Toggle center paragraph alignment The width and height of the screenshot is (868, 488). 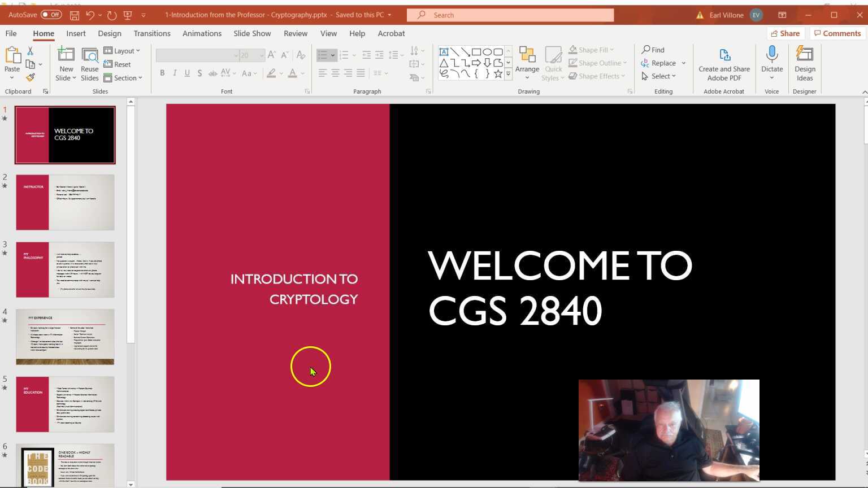tap(335, 73)
